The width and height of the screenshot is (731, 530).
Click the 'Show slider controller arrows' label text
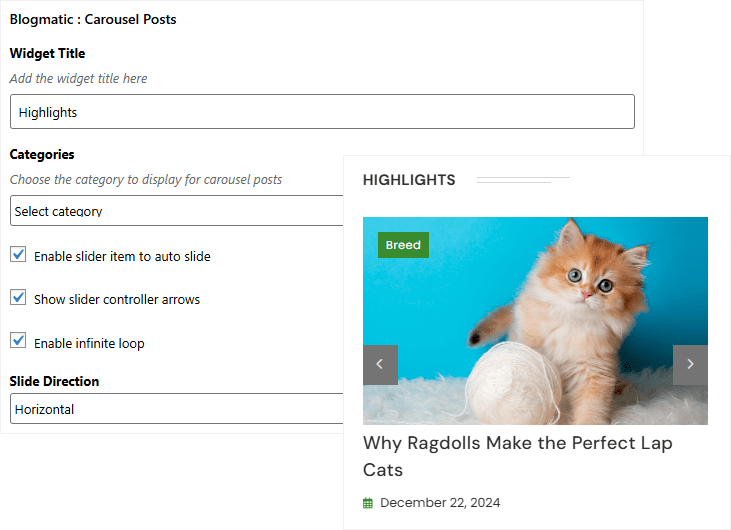coord(117,300)
